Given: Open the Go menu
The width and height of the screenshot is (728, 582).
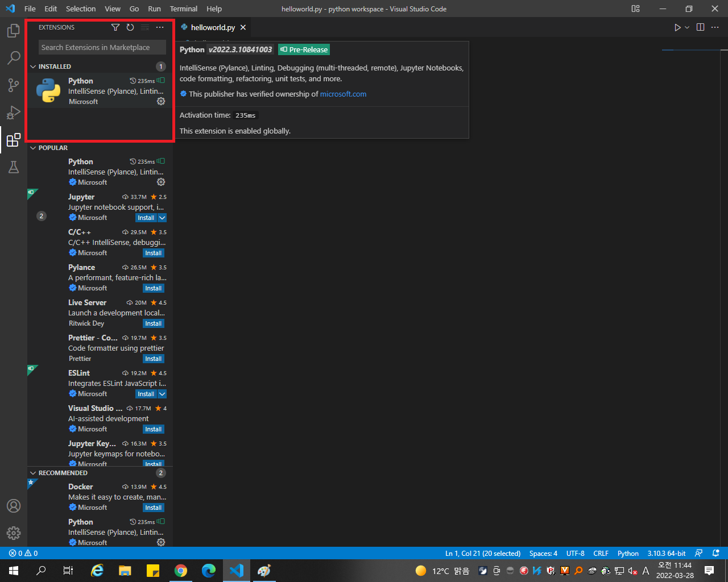Looking at the screenshot, I should (x=134, y=9).
